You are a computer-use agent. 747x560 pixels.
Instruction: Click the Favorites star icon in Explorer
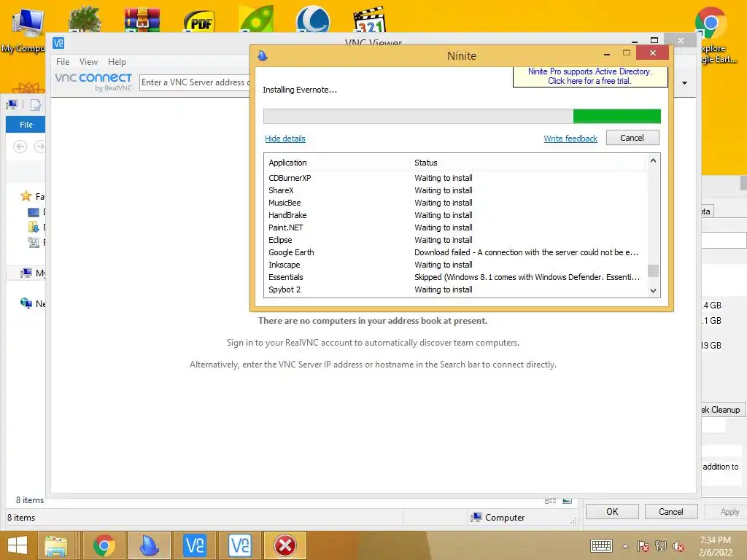click(26, 195)
